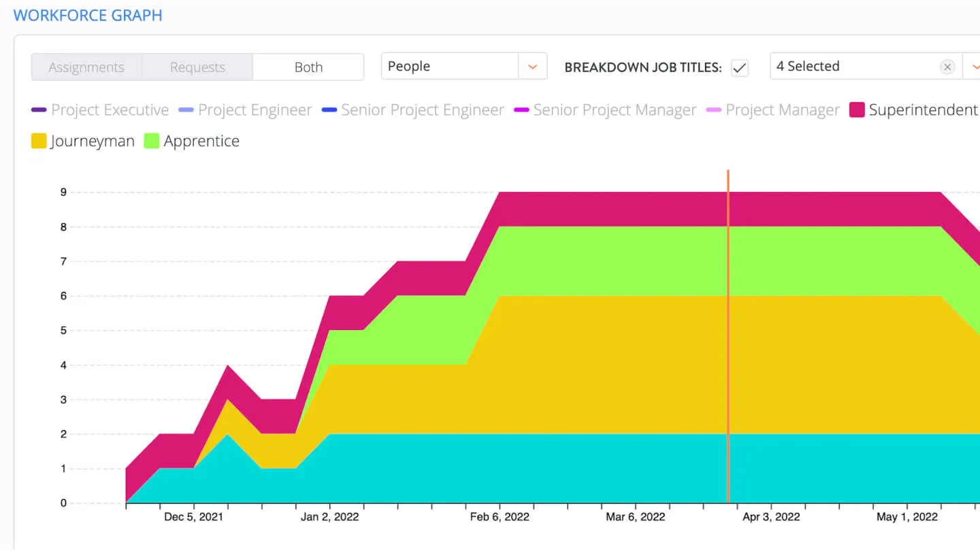
Task: Clear the 4 Selected filter with X icon
Action: pyautogui.click(x=947, y=67)
